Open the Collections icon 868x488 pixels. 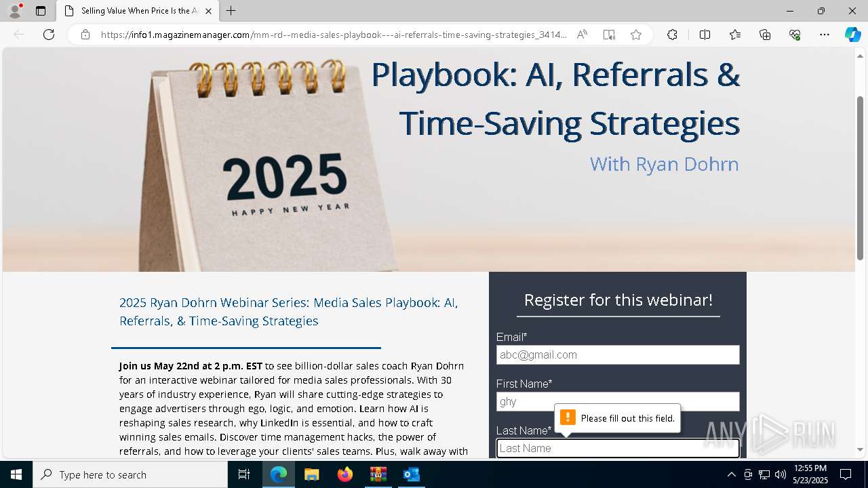765,35
